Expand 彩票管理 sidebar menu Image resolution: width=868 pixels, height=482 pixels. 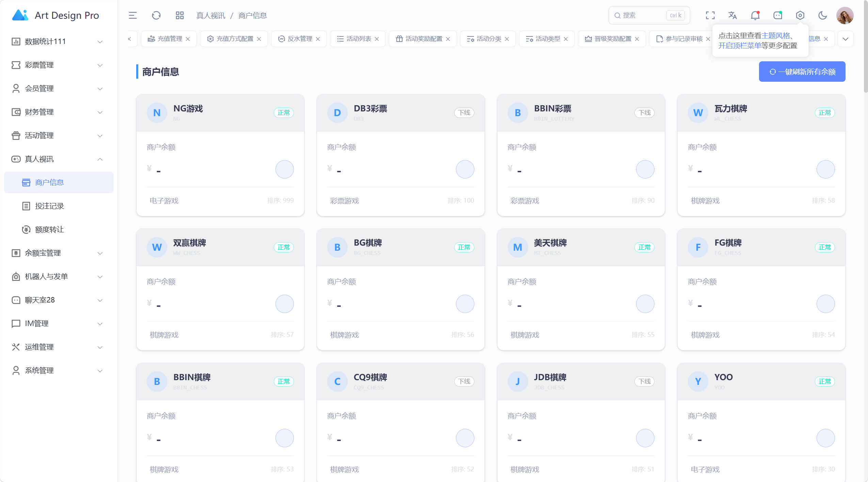pyautogui.click(x=59, y=65)
